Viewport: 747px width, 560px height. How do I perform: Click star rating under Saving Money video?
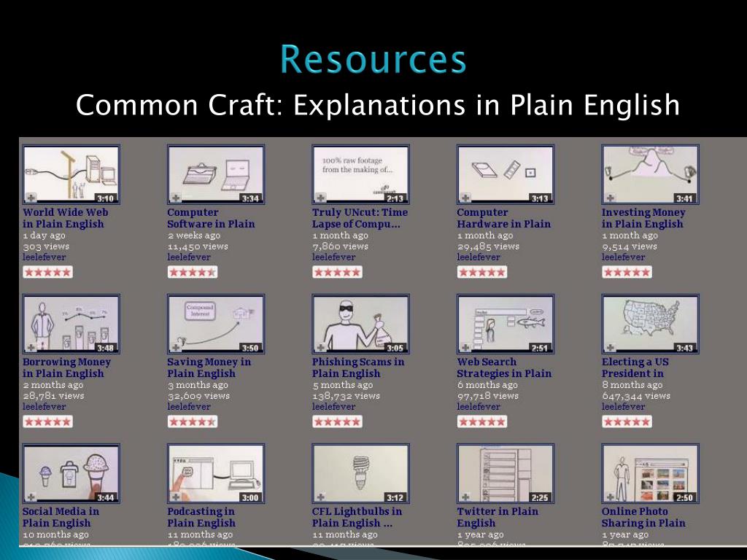[193, 421]
